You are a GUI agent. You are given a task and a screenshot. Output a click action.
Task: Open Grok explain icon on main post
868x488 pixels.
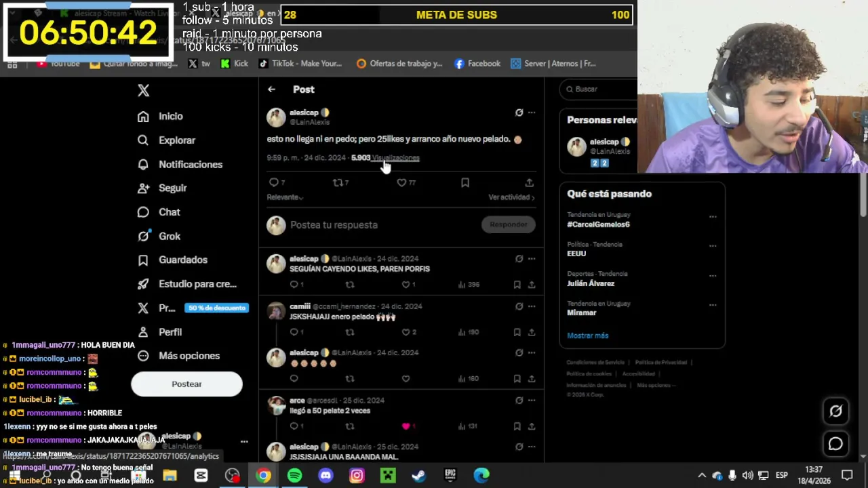(519, 113)
